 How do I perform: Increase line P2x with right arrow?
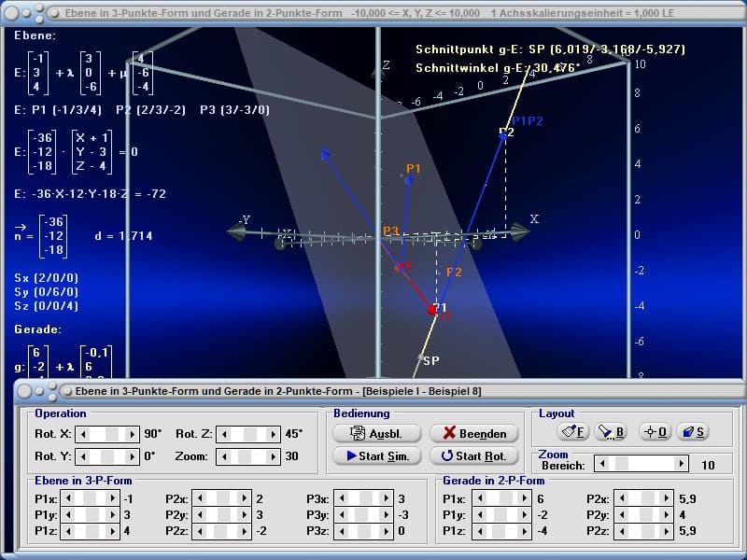pyautogui.click(x=666, y=498)
